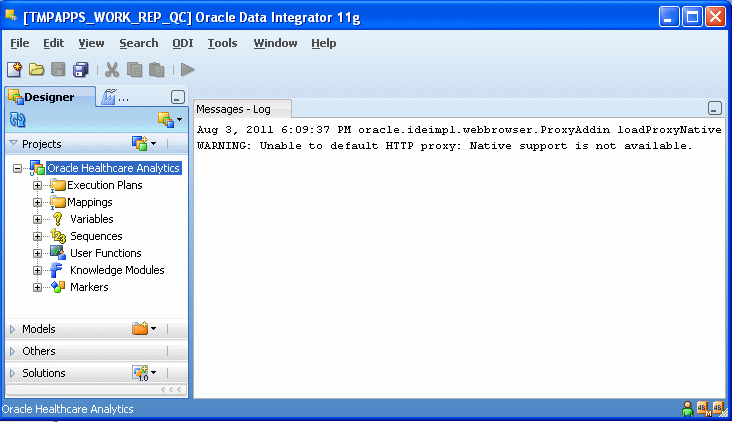The height and width of the screenshot is (422, 732).
Task: Open Connect Navigator dropdown icon in Designer
Action: [169, 120]
